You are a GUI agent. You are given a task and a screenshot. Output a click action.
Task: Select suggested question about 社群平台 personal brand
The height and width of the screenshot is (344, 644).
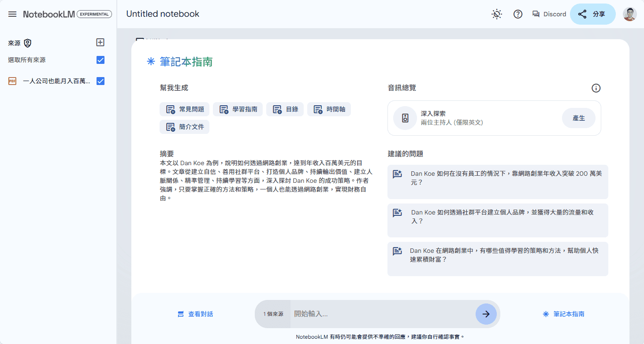498,220
